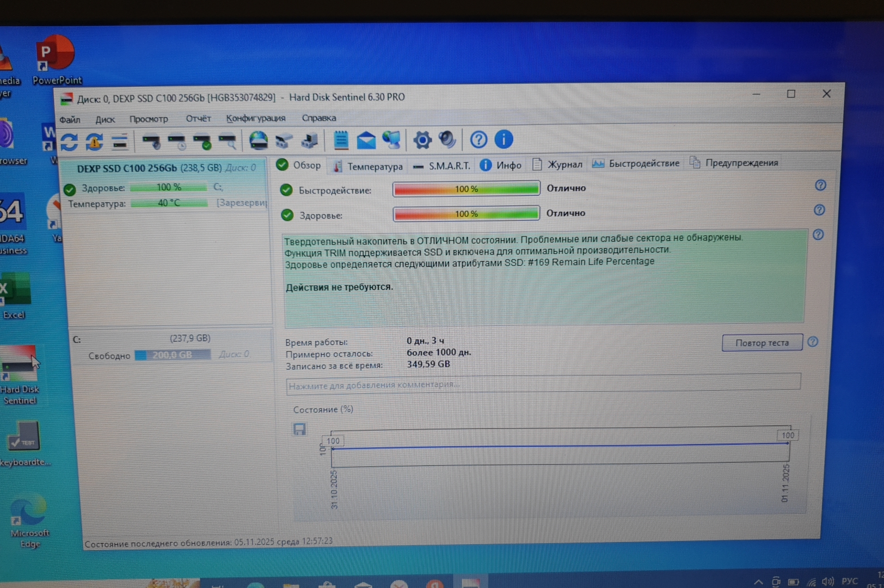
Task: Open the Конфигурация menu
Action: [255, 118]
